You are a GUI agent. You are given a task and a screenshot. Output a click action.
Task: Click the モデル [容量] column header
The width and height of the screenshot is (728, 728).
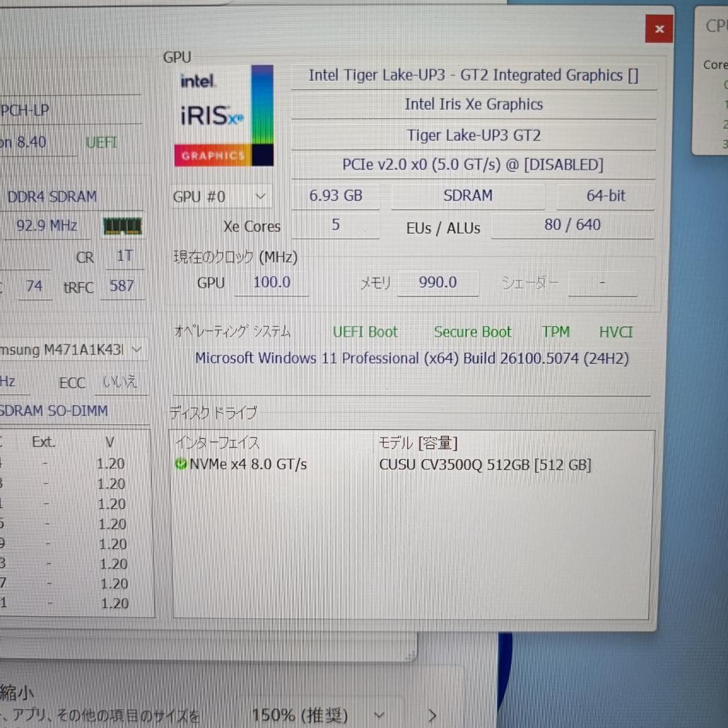(x=418, y=443)
